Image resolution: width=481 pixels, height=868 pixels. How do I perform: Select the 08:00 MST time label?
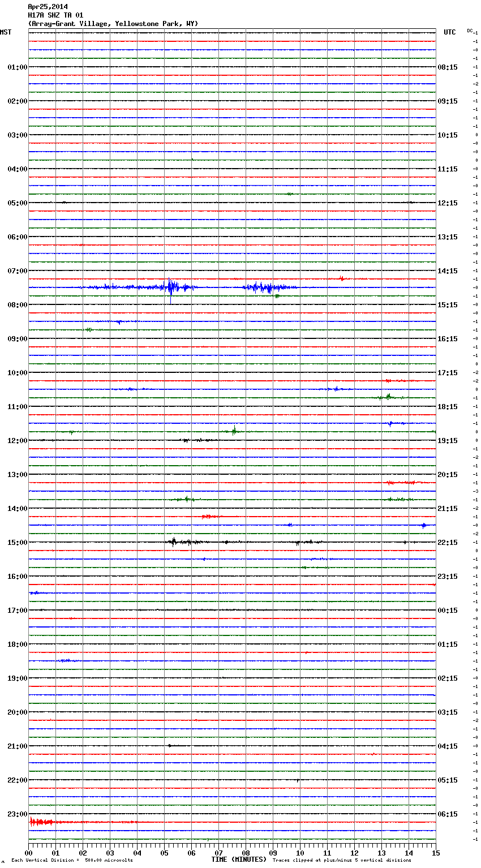point(17,305)
